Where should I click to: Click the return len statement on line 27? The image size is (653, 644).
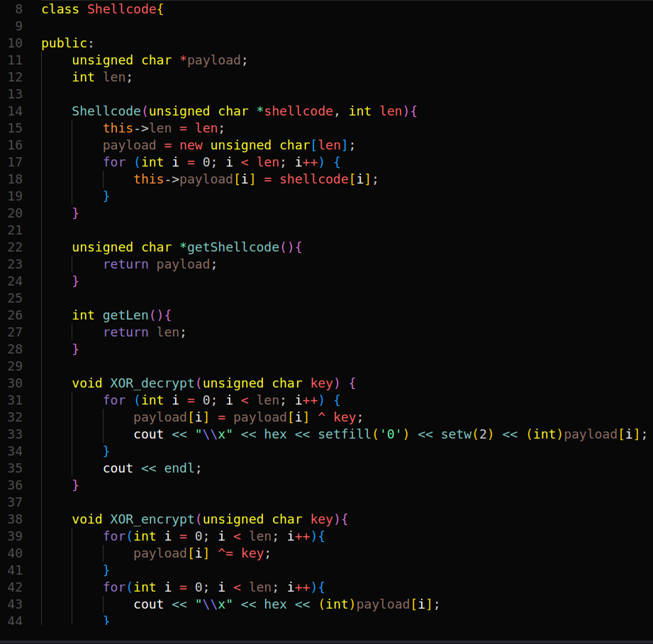click(x=146, y=332)
